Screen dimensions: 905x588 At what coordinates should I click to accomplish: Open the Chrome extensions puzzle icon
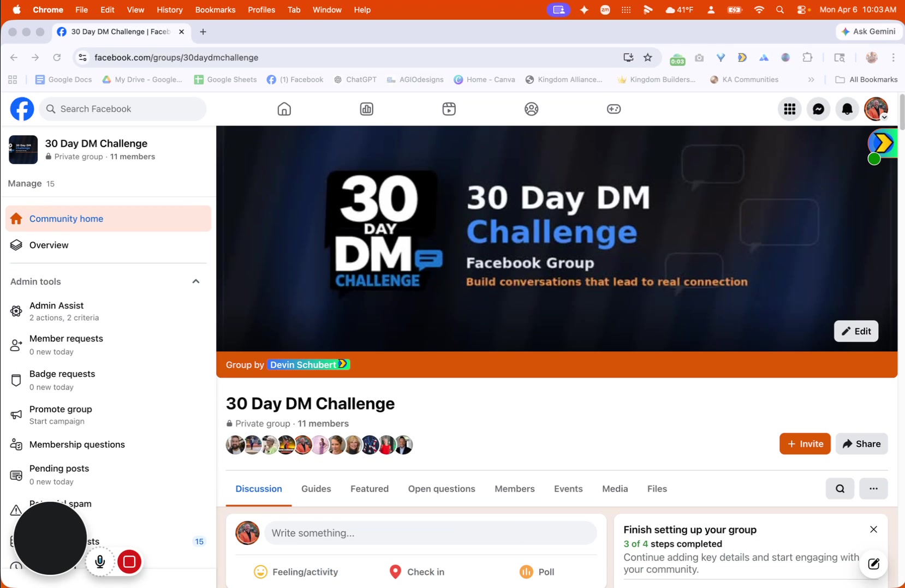click(808, 57)
